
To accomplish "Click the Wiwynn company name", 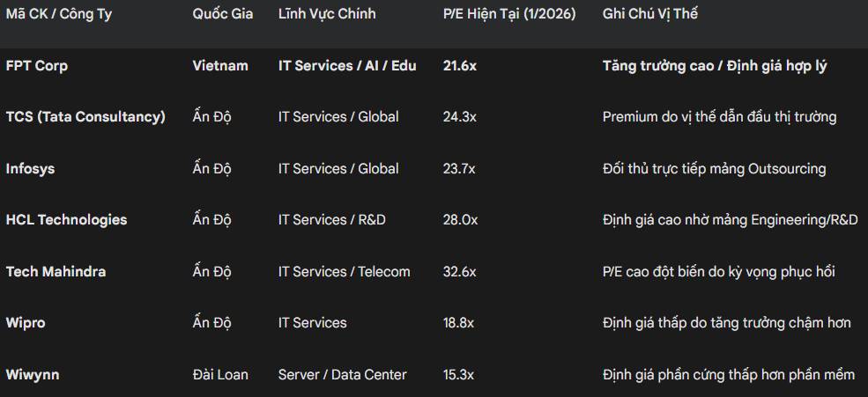I will (x=33, y=375).
